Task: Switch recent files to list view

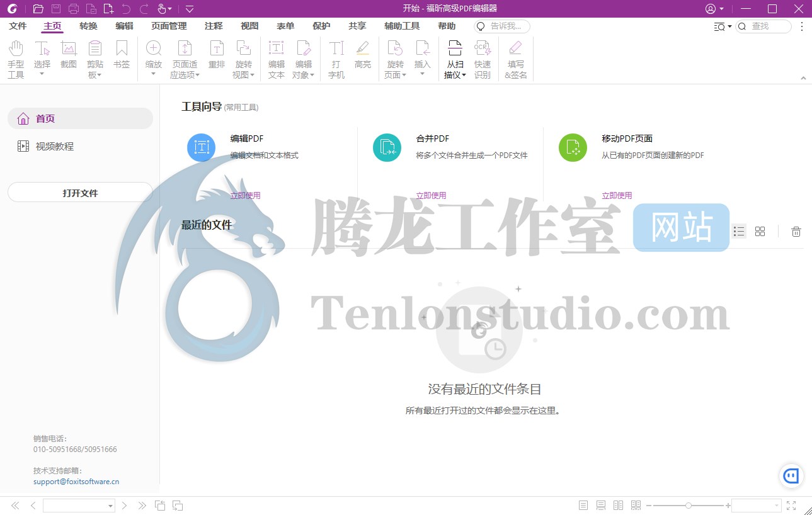Action: tap(739, 232)
